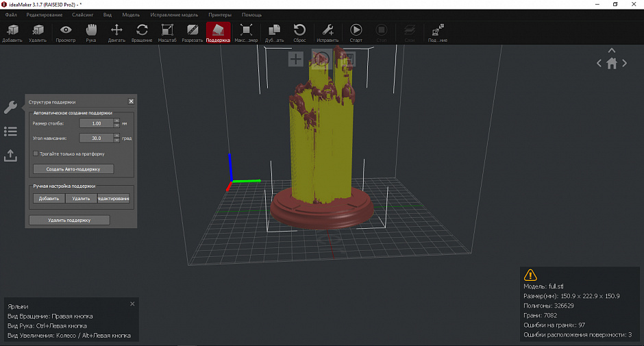Screen dimensions: 644x346
Task: Click the Сброс reset icon
Action: 299,33
